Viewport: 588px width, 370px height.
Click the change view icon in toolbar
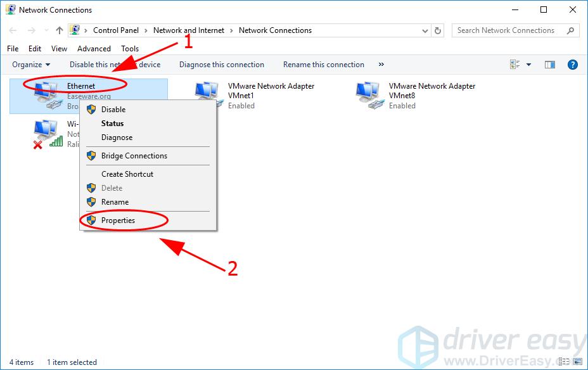click(x=514, y=65)
